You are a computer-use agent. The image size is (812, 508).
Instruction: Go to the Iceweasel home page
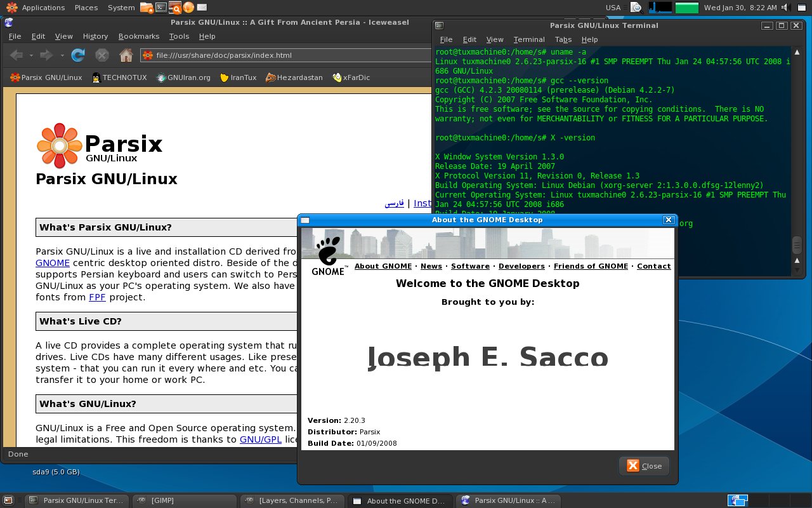pyautogui.click(x=126, y=55)
